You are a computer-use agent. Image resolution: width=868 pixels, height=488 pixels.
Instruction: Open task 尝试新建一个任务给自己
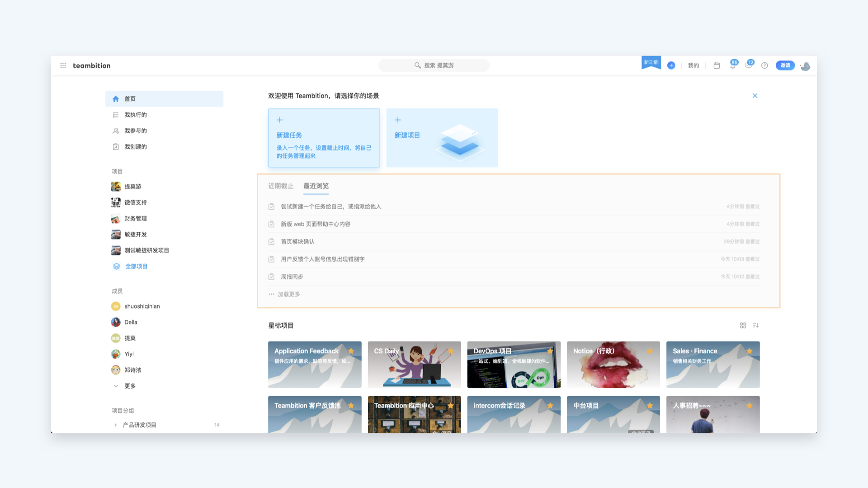point(514,206)
